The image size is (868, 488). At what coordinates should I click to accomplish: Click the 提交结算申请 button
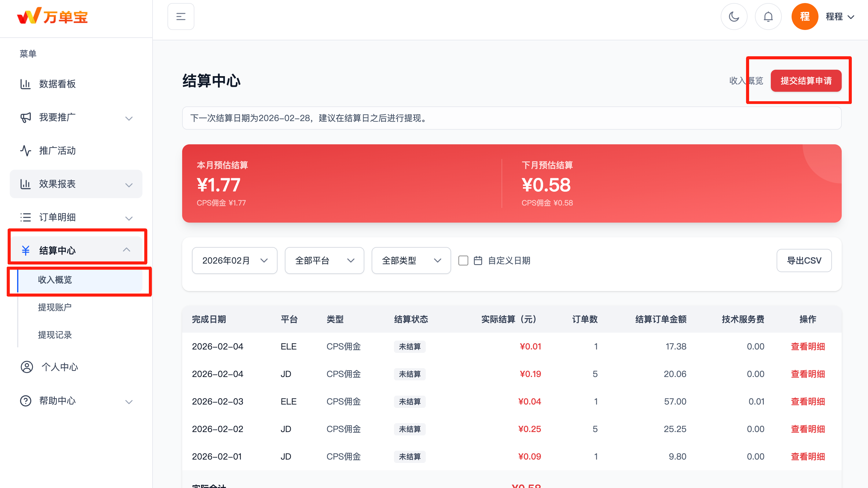806,80
